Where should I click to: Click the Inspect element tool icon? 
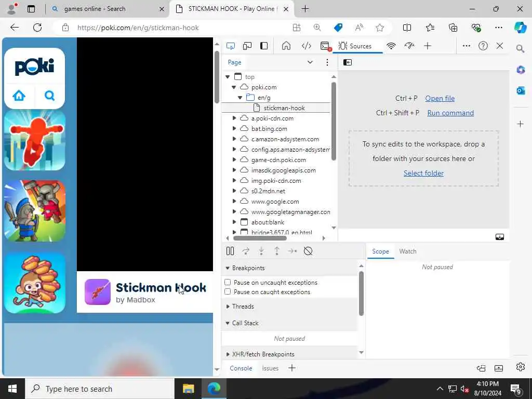tap(230, 46)
